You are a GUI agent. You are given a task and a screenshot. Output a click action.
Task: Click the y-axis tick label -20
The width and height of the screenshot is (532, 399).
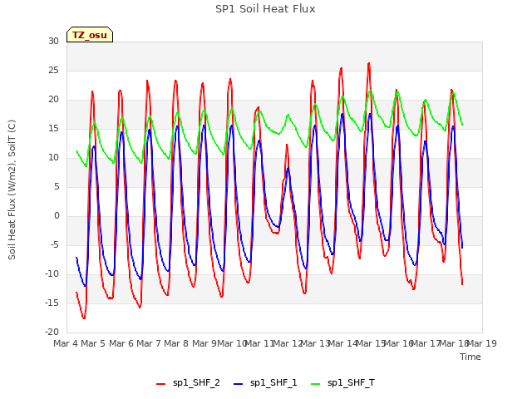(x=52, y=332)
